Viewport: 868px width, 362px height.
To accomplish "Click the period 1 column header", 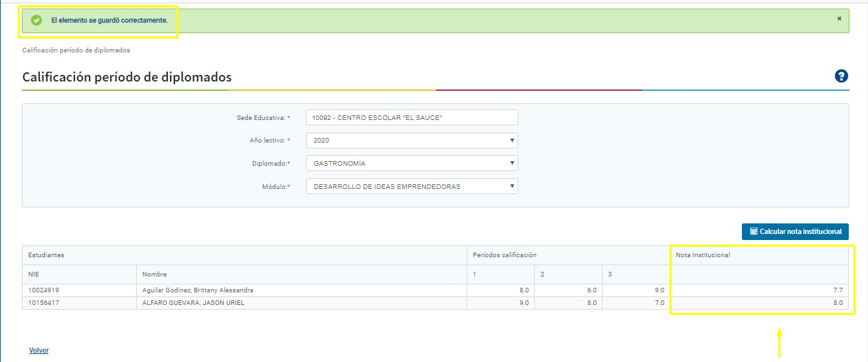I will click(474, 274).
